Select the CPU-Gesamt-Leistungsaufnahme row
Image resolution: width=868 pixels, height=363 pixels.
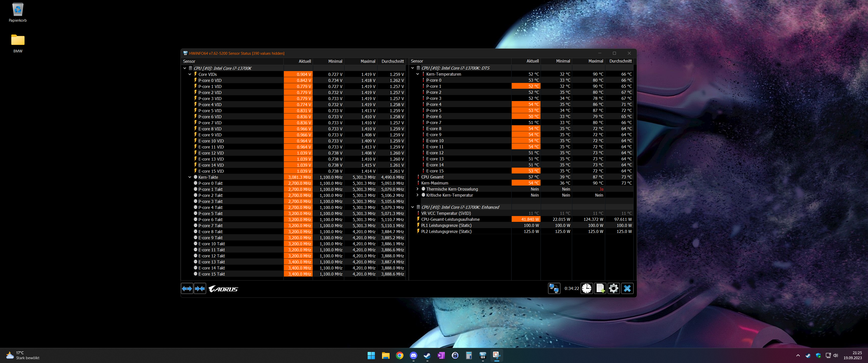450,220
